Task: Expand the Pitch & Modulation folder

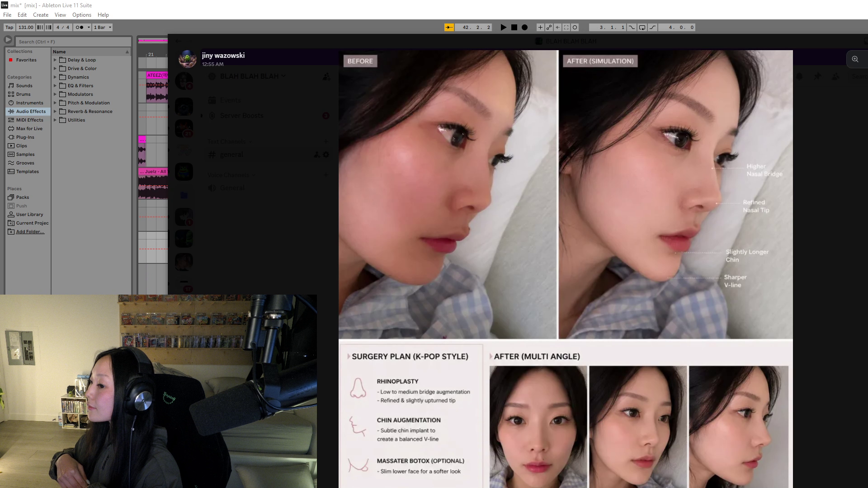Action: [x=55, y=103]
